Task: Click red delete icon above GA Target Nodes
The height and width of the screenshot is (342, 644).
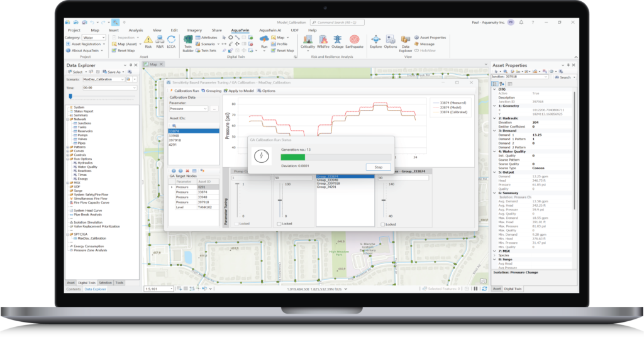Action: click(x=187, y=171)
